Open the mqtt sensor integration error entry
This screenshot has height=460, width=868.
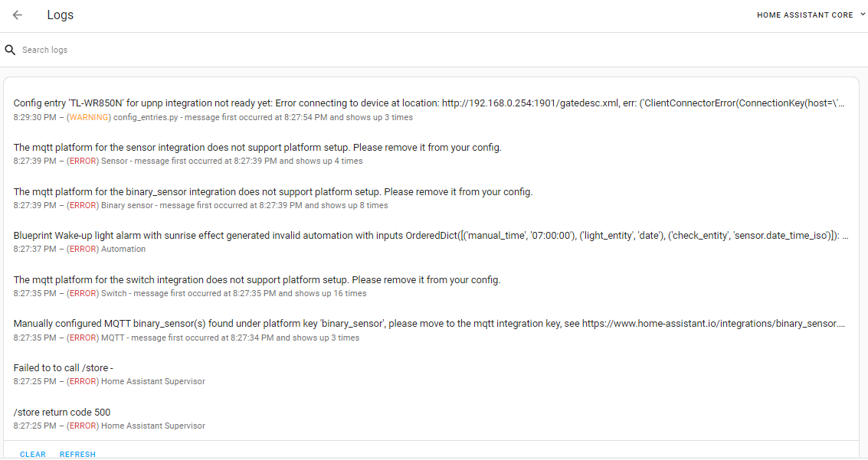(257, 147)
